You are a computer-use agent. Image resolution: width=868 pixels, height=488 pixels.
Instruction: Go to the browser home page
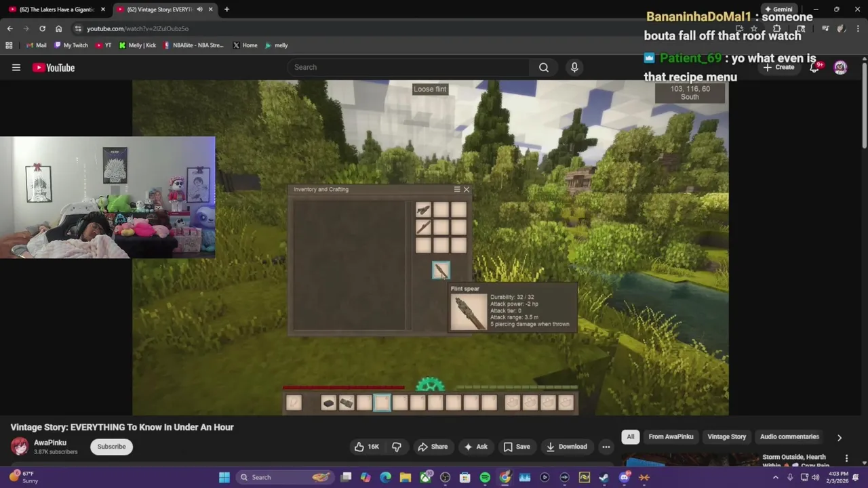[58, 28]
